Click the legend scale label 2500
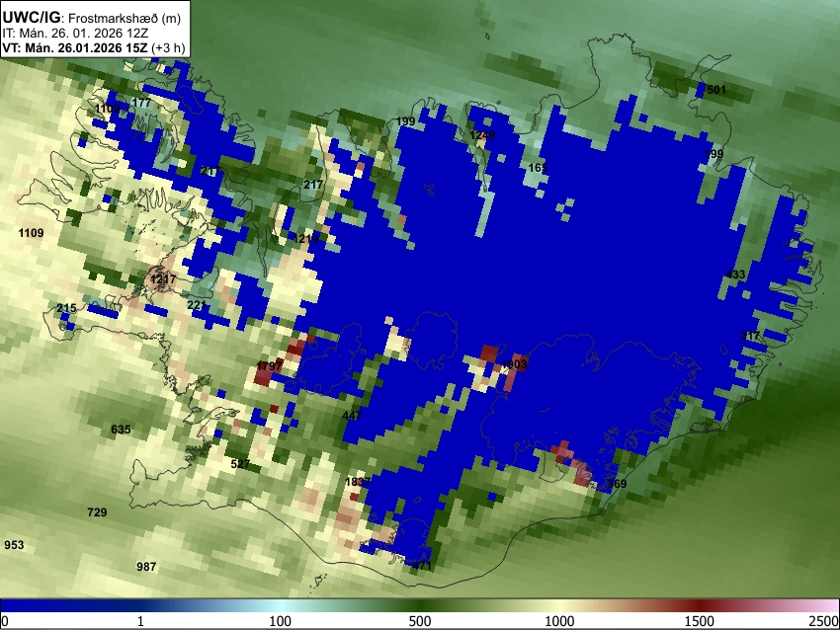The width and height of the screenshot is (840, 630). (x=824, y=621)
